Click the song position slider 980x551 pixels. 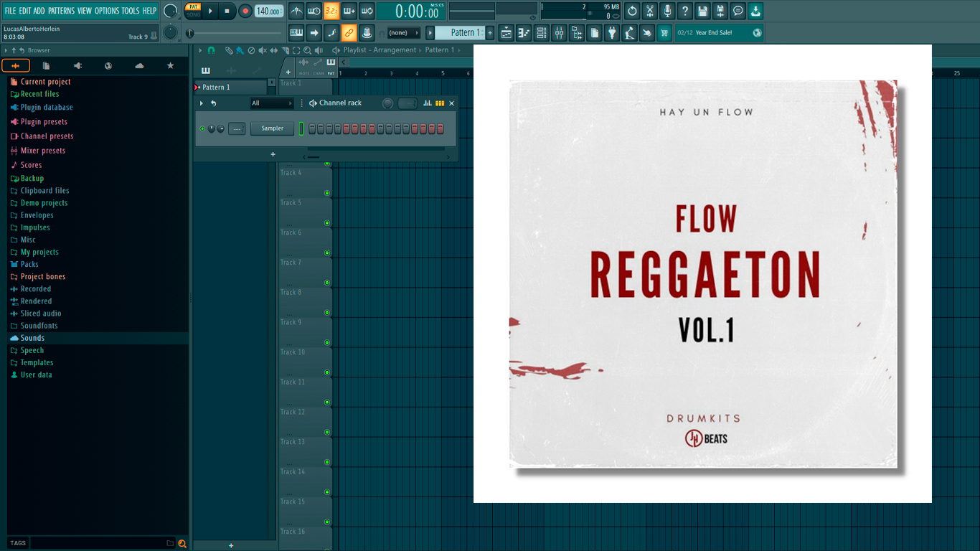tap(235, 33)
